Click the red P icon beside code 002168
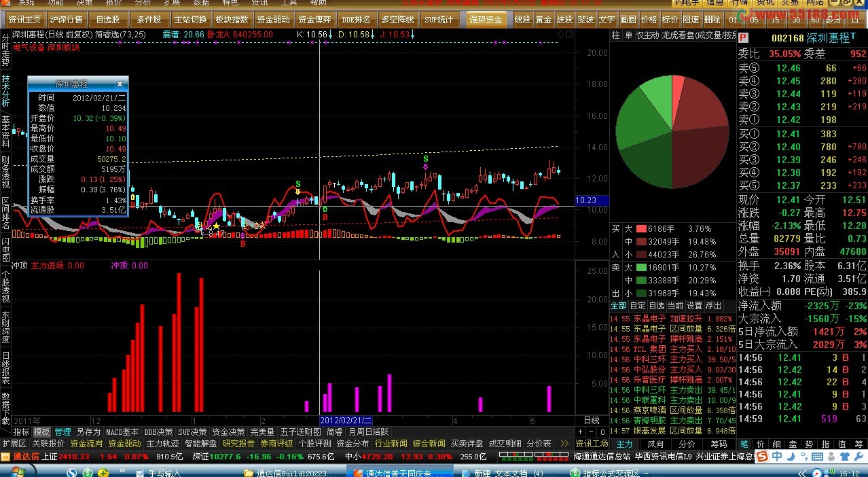This screenshot has width=868, height=477. pos(743,38)
